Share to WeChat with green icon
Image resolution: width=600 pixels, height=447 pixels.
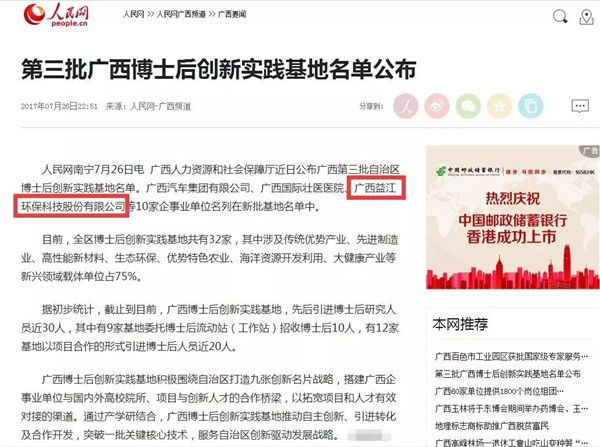(468, 106)
